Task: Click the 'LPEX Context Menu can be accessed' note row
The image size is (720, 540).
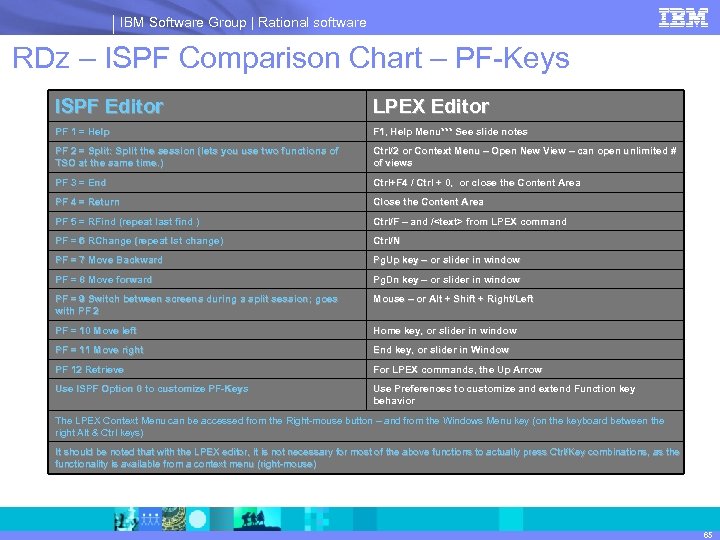Action: point(366,427)
